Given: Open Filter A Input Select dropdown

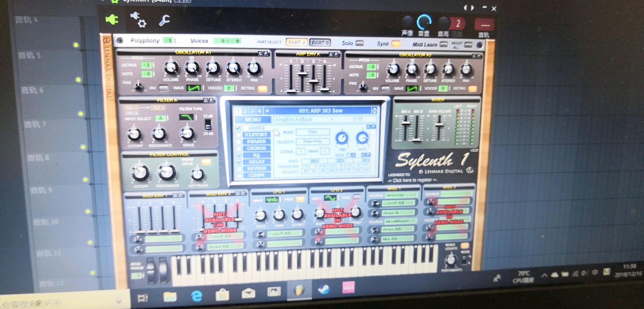Looking at the screenshot, I should click(161, 118).
